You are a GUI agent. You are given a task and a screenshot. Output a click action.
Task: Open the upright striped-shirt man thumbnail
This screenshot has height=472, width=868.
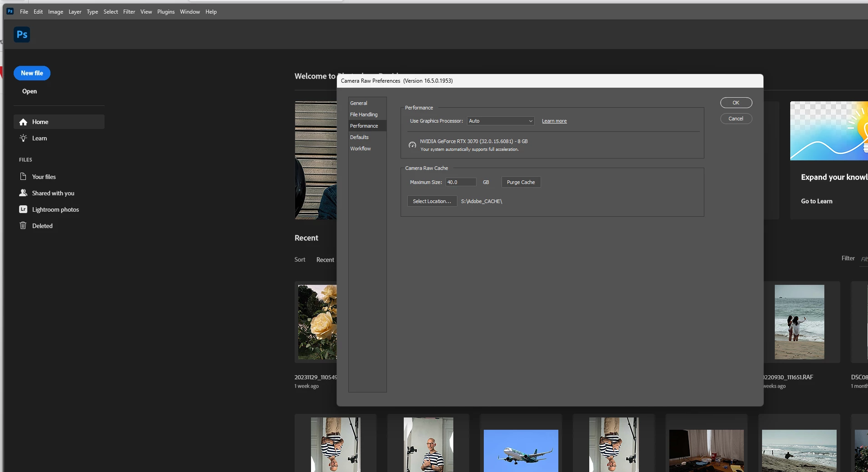(428, 445)
